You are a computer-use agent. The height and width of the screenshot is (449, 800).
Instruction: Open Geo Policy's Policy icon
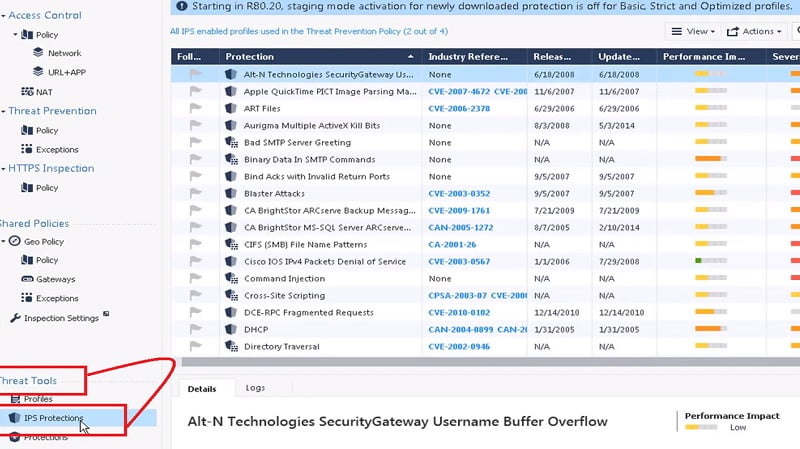(x=27, y=260)
